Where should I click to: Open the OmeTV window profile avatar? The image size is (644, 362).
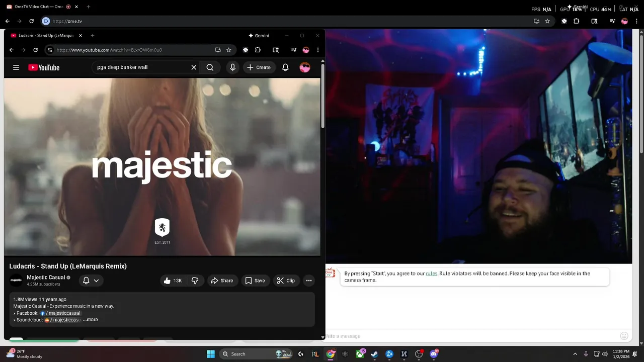[x=624, y=21]
